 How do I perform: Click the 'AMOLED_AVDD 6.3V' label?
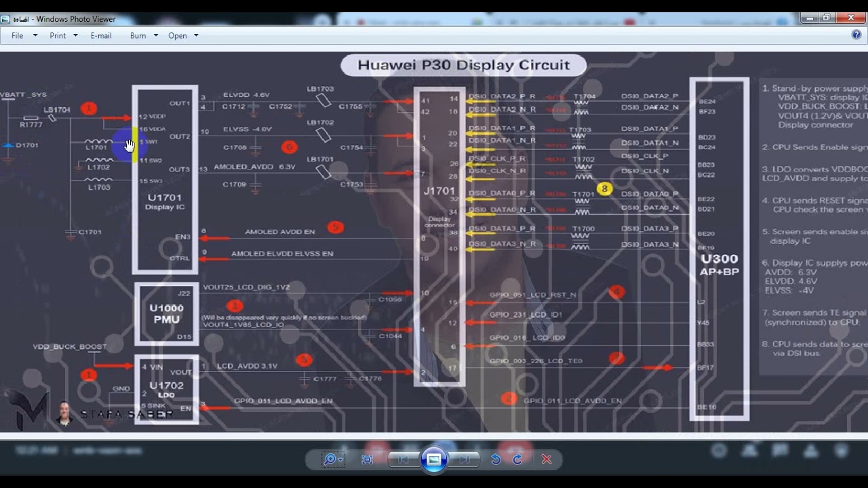click(x=255, y=166)
